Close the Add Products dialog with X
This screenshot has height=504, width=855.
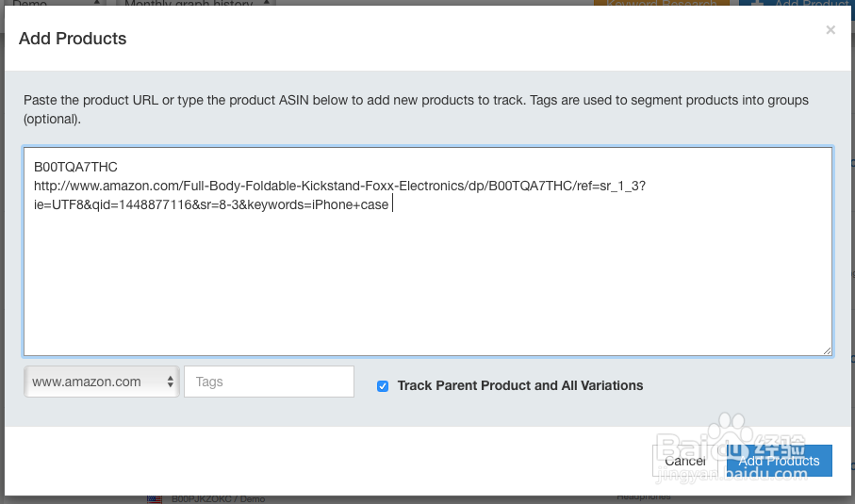coord(830,30)
